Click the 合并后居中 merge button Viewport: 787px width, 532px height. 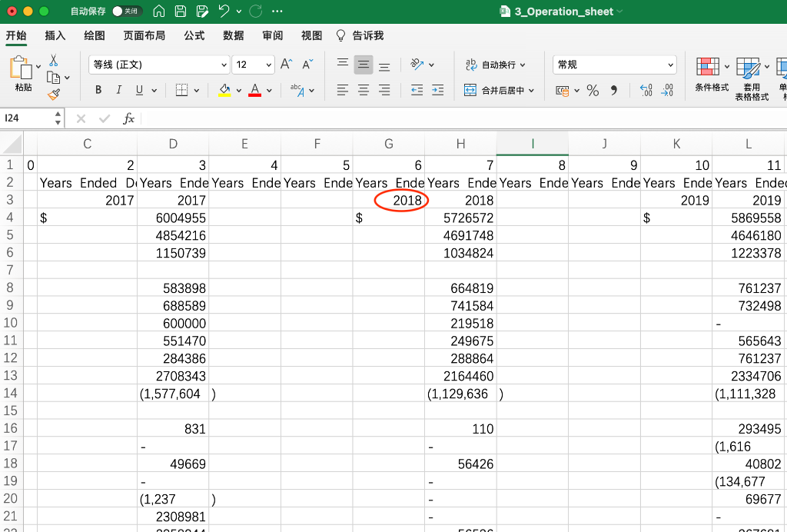pos(499,91)
